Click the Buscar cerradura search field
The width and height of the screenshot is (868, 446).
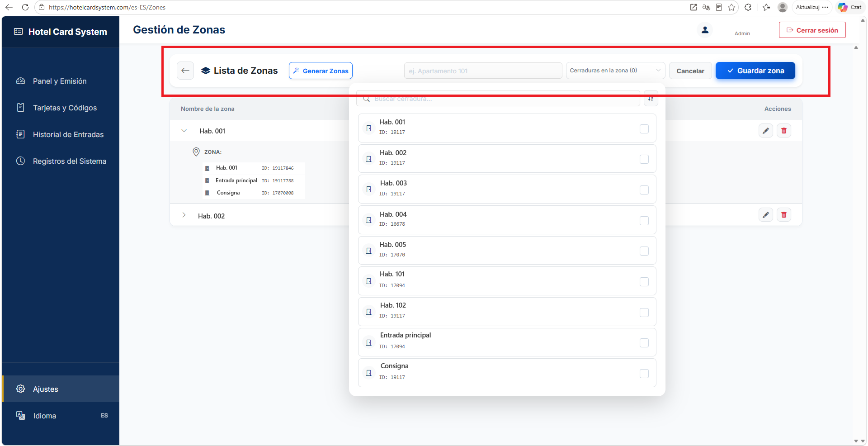pos(498,98)
